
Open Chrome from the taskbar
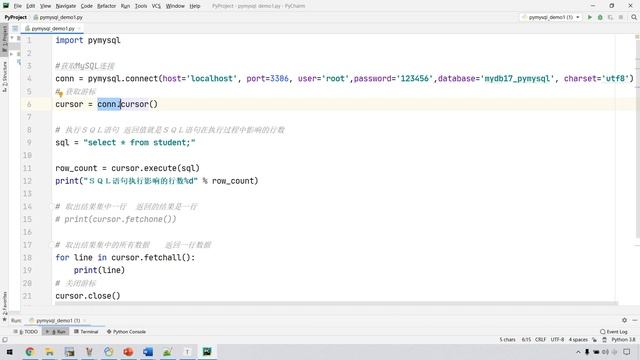click(x=29, y=351)
